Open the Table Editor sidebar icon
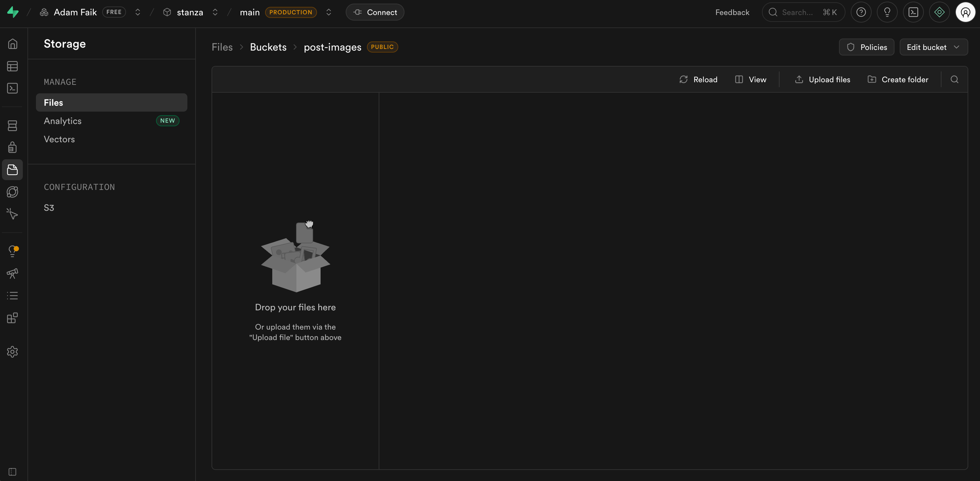 [x=12, y=66]
